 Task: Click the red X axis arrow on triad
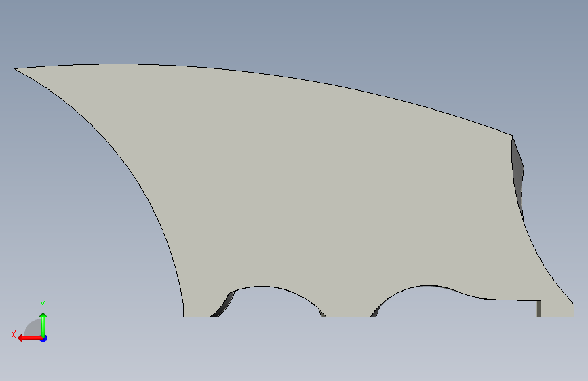point(30,338)
